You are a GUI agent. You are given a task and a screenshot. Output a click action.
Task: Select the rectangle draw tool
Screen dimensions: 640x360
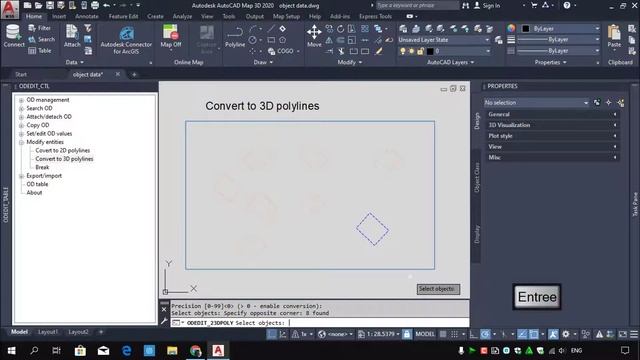tap(271, 40)
